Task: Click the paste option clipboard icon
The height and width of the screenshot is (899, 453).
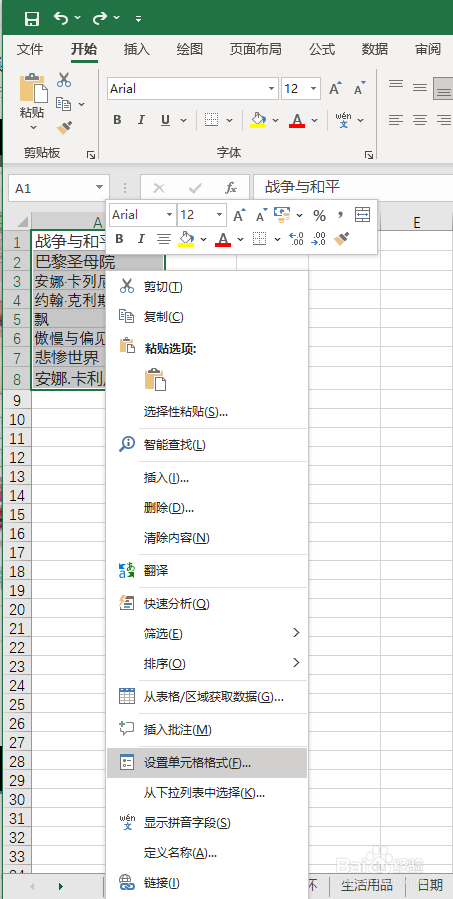Action: point(155,380)
